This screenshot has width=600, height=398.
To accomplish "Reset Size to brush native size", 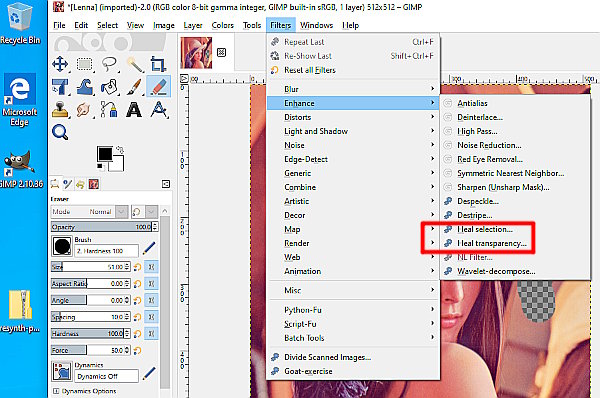I will (137, 267).
